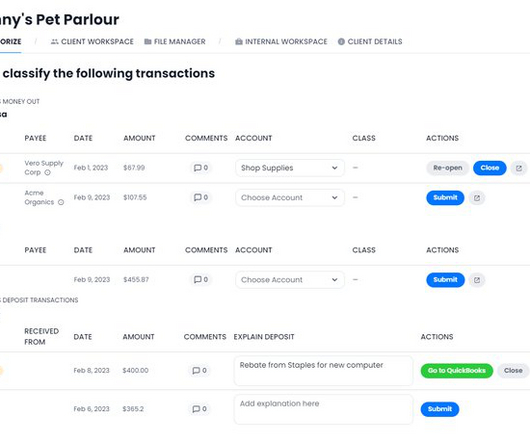Expand the Shop Supplies account dropdown

(290, 168)
